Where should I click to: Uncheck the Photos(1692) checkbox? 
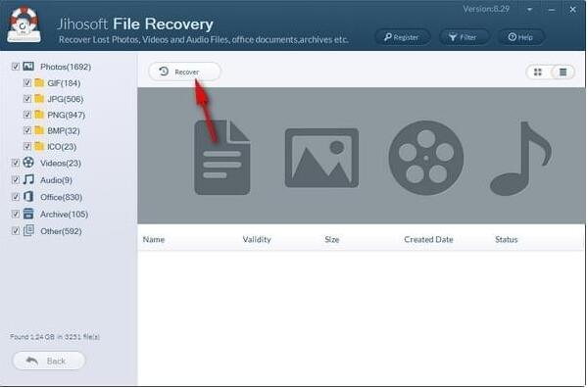[16, 67]
